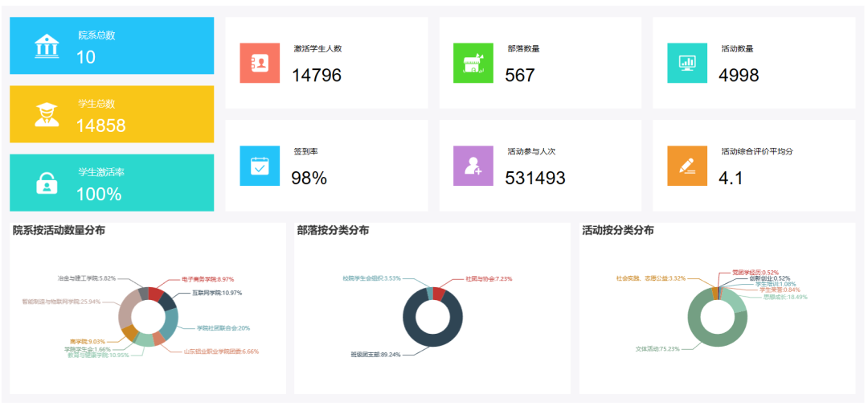This screenshot has width=868, height=407.
Task: Select the red 社团与协会 donut slice
Action: (439, 294)
